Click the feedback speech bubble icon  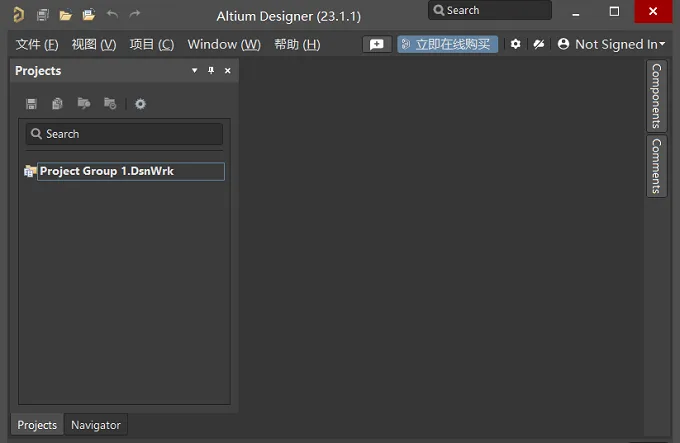click(377, 44)
